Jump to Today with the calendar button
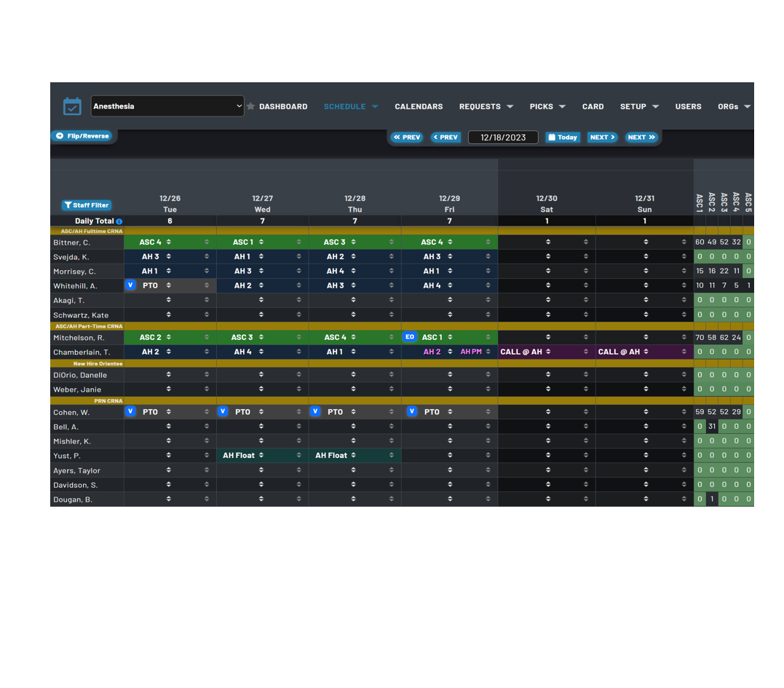 563,137
